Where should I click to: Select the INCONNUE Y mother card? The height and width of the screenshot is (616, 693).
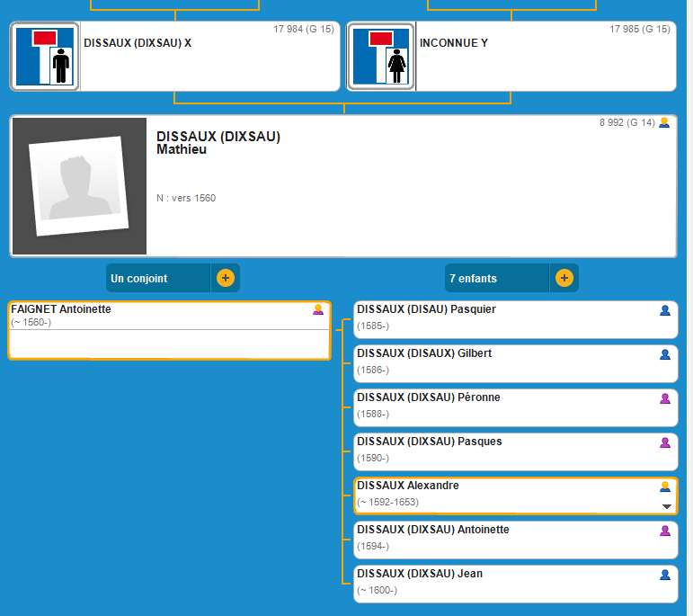(546, 57)
